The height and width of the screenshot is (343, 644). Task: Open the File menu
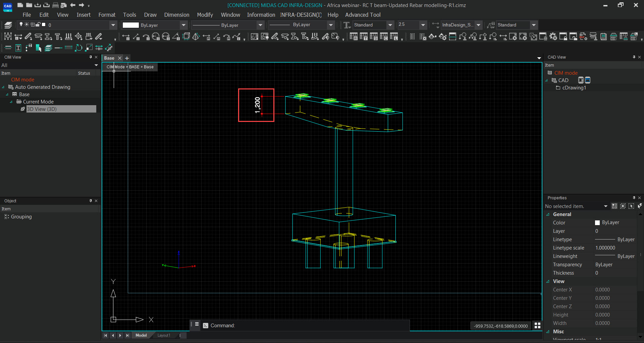coord(26,15)
